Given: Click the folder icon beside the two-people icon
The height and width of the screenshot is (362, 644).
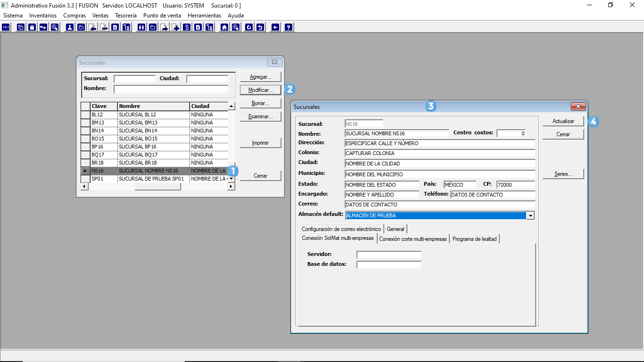Looking at the screenshot, I should (x=153, y=27).
